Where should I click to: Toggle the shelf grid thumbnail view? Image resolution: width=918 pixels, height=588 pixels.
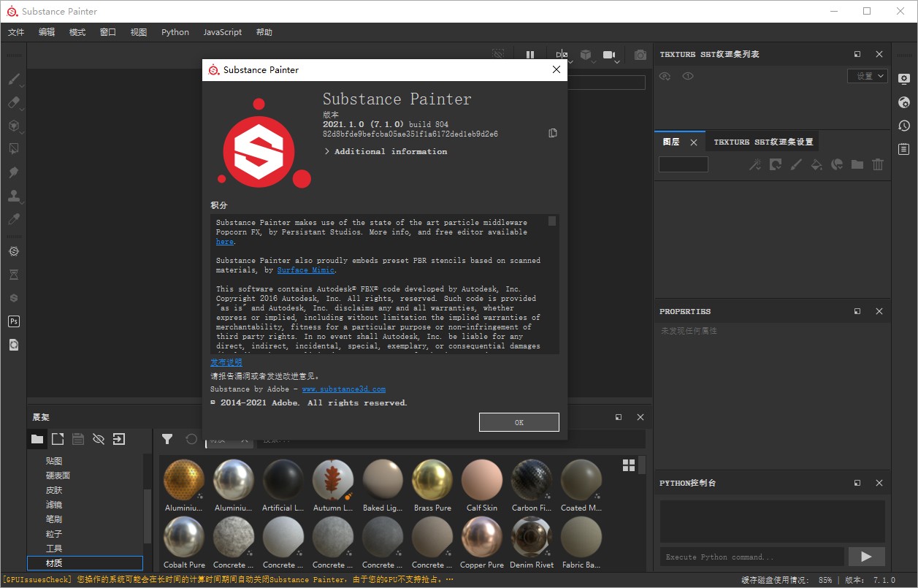629,465
